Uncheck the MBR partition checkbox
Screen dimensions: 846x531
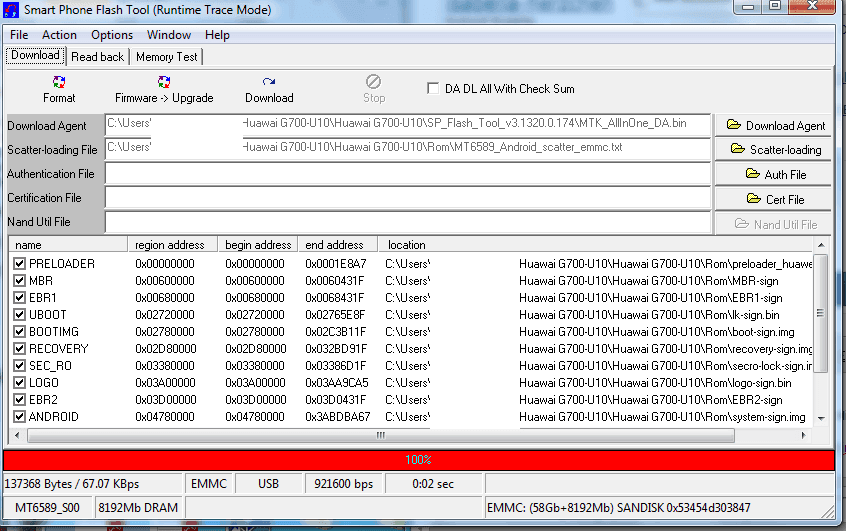click(19, 281)
